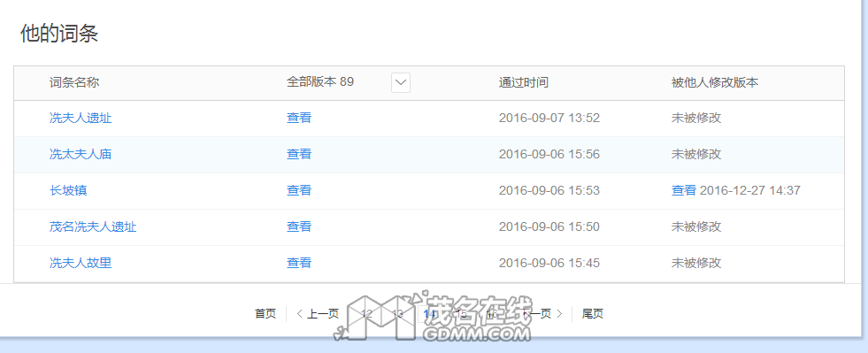Click 未被修改 in the 洗夫人遗址 row
868x353 pixels.
[x=696, y=118]
